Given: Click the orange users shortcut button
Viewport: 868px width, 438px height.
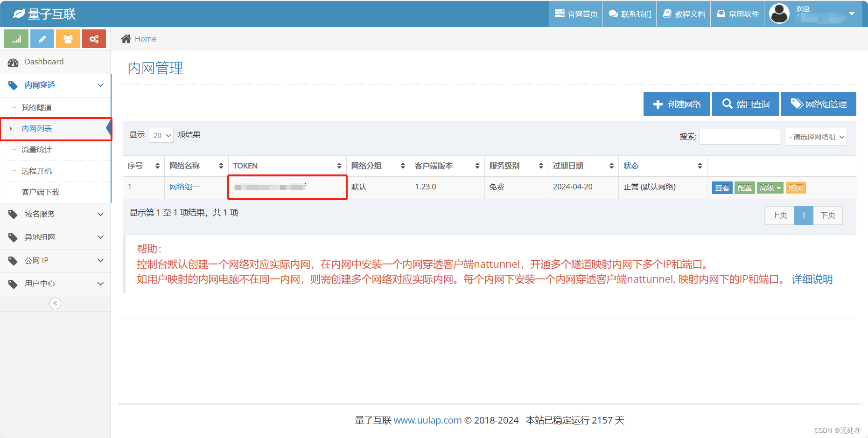Looking at the screenshot, I should pos(68,39).
